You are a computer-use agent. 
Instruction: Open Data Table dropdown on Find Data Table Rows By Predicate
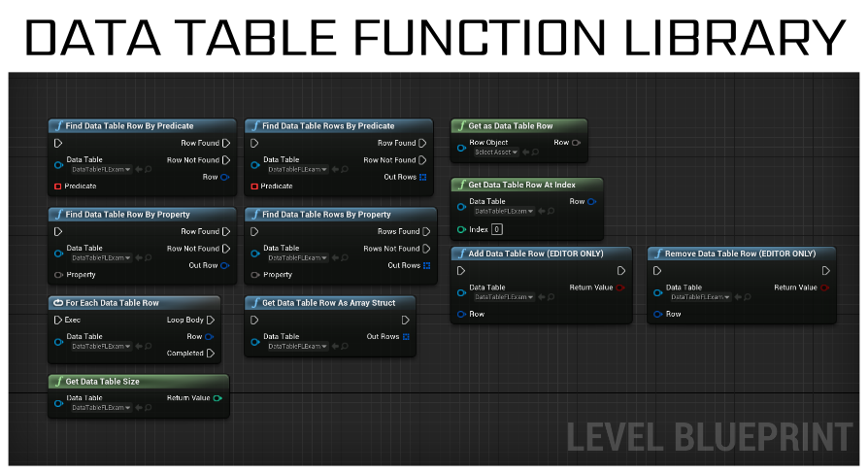[x=297, y=169]
